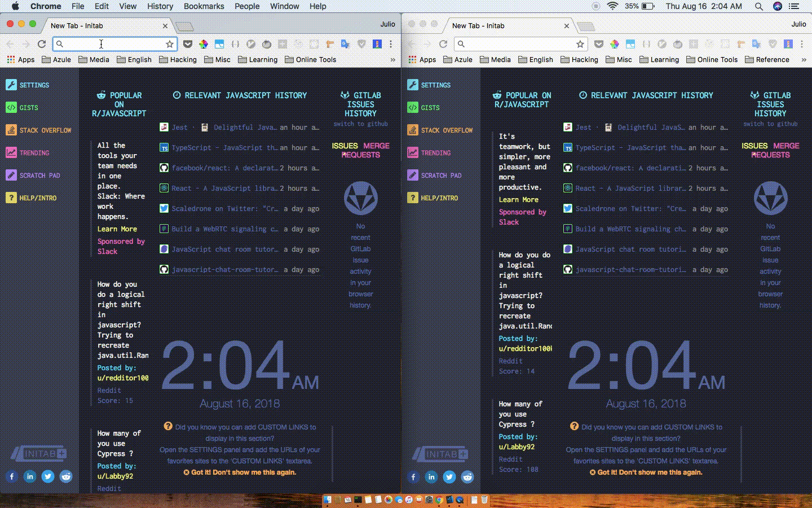Click Got it! Don't show again, left window
The image size is (812, 508).
pos(240,472)
